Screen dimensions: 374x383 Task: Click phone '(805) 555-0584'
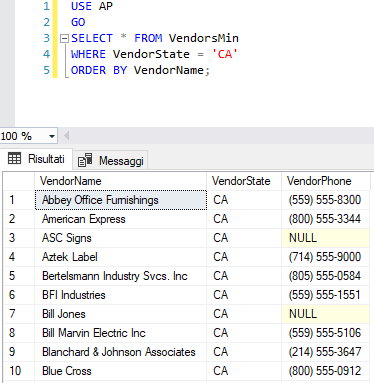pos(326,276)
